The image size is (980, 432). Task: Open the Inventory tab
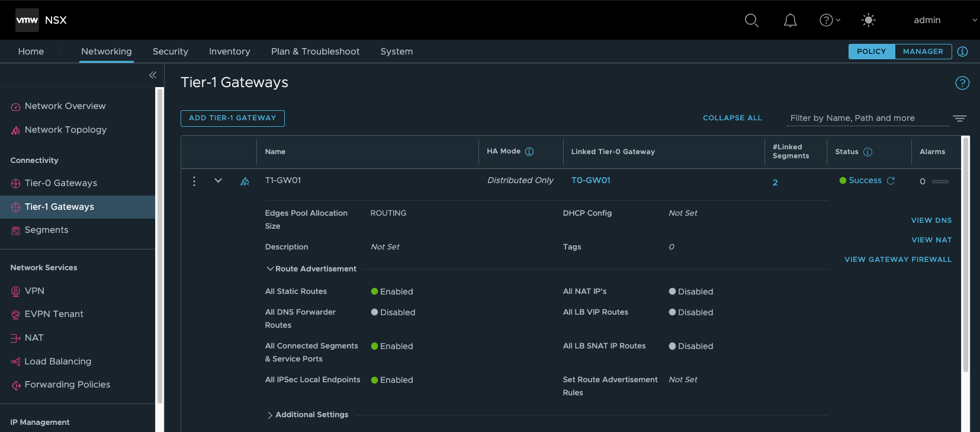point(230,52)
